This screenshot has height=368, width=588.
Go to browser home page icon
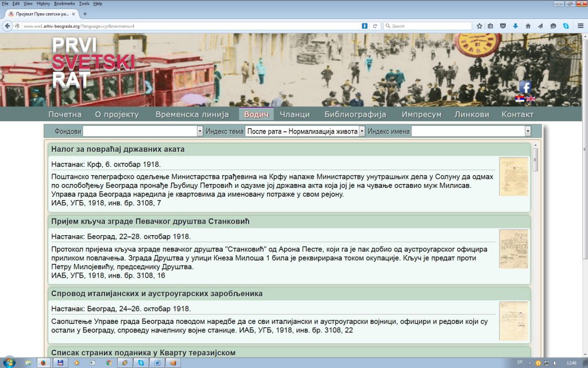tap(528, 26)
